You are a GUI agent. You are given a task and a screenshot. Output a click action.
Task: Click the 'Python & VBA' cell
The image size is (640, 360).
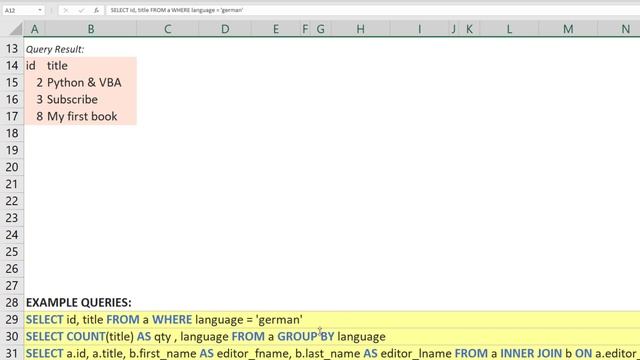[x=91, y=82]
